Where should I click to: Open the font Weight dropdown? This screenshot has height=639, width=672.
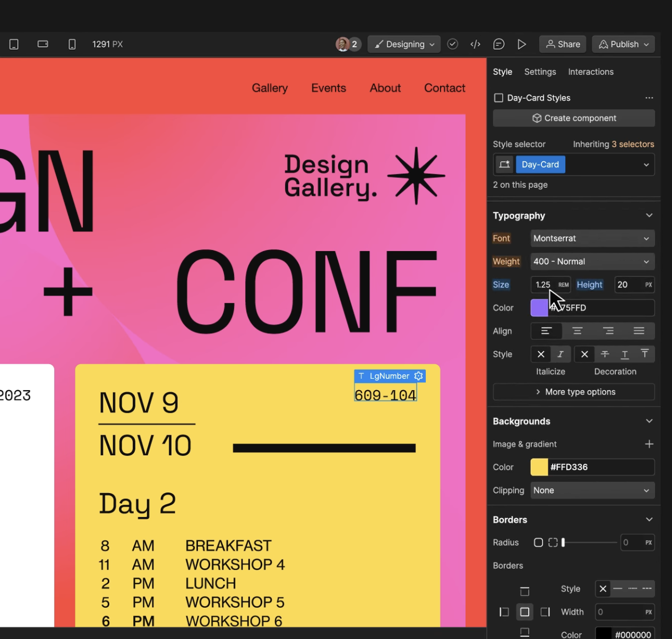pos(592,261)
